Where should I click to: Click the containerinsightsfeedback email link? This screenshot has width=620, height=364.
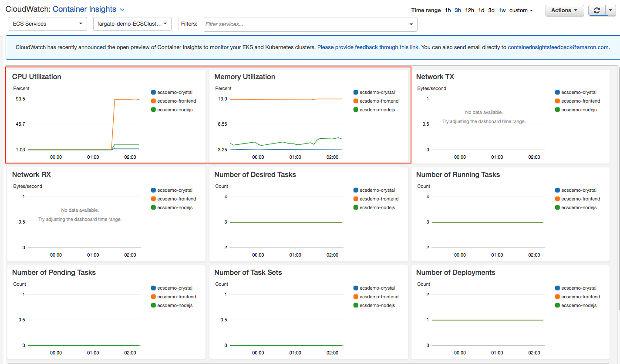558,47
